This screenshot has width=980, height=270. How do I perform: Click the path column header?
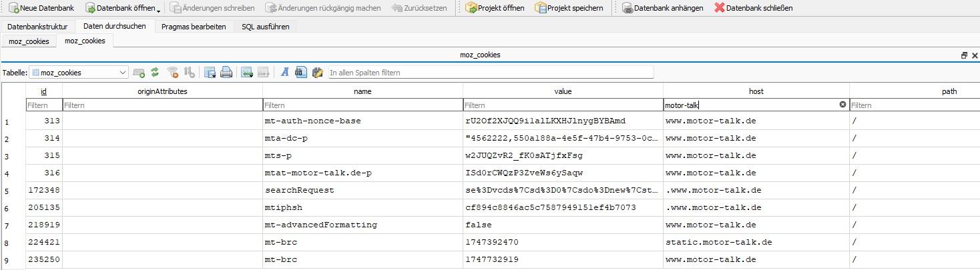[915, 91]
